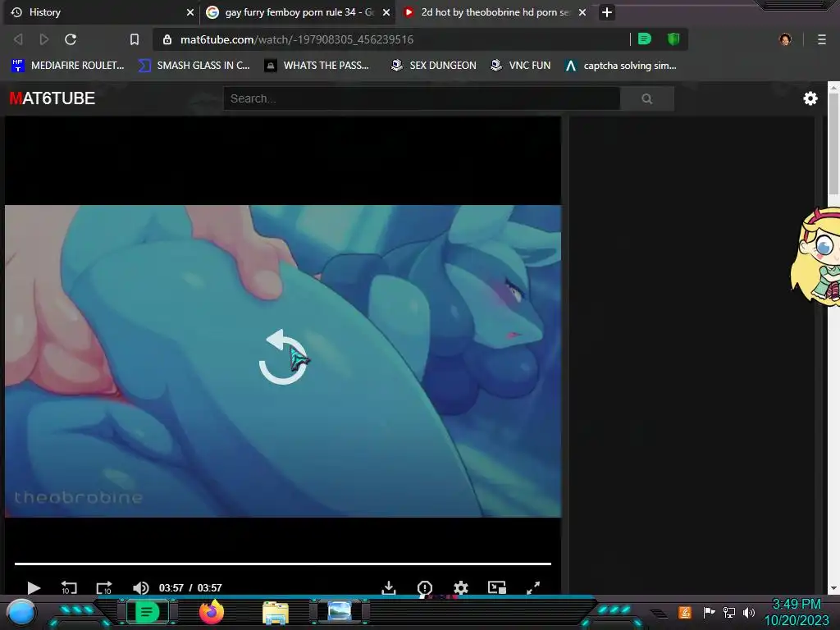Click the MAT6TUBE logo

tap(52, 98)
